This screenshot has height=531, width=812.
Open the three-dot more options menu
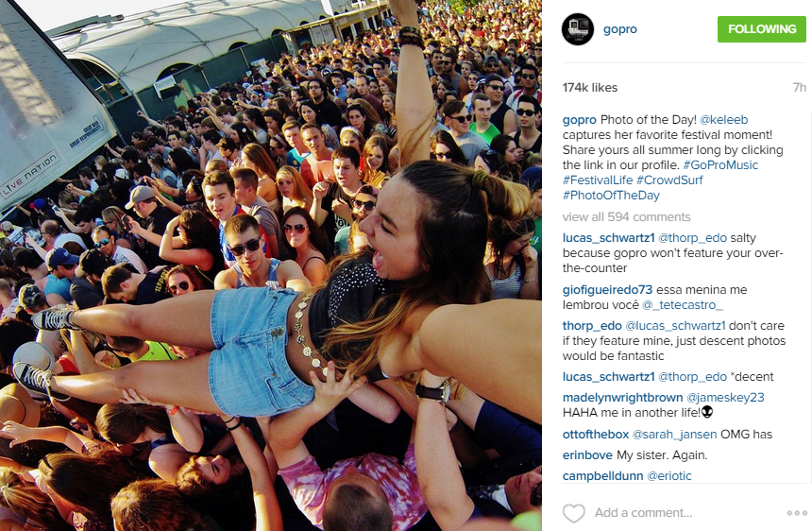[x=797, y=513]
